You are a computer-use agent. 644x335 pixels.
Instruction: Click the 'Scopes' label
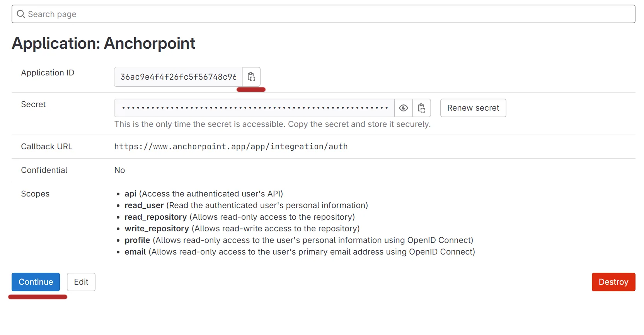click(x=35, y=194)
